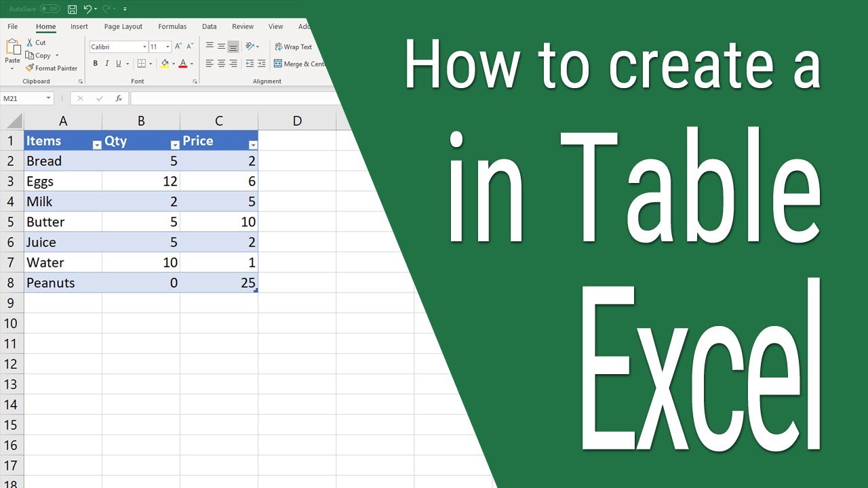This screenshot has height=488, width=868.
Task: Toggle Bold formatting
Action: 95,64
